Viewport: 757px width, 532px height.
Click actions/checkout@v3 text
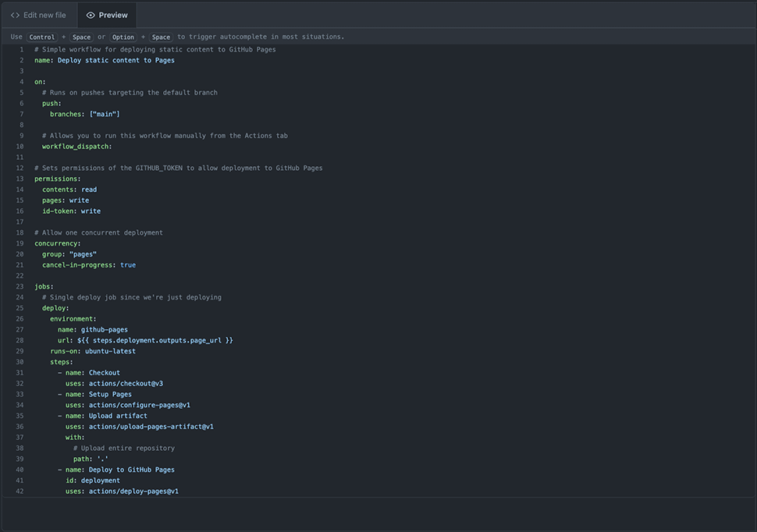click(x=126, y=383)
